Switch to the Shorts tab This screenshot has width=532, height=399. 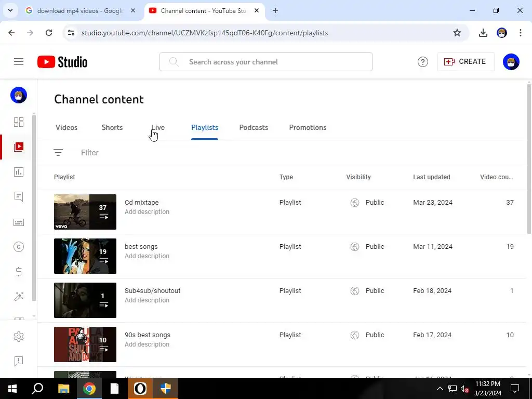pos(112,128)
